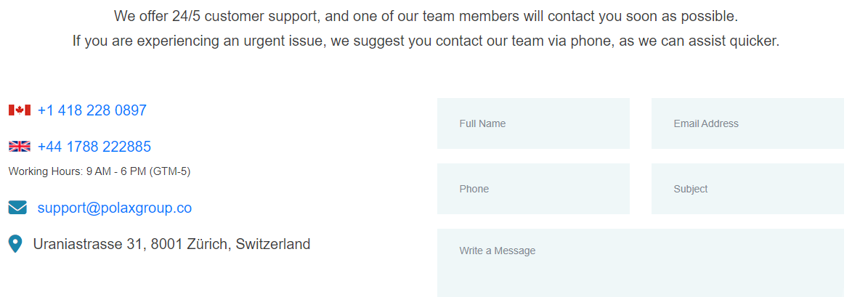The height and width of the screenshot is (297, 868).
Task: Select the Email Address input field
Action: 747,123
